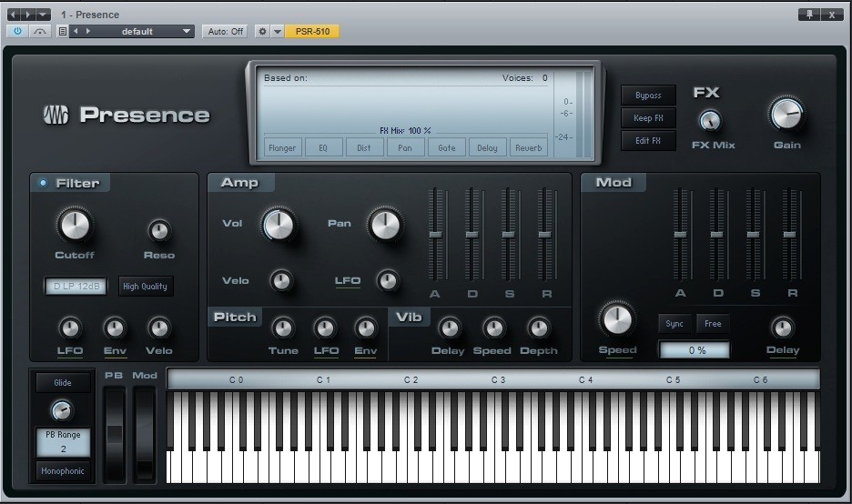Select previous preset arrow next to default
This screenshot has width=852, height=504.
[76, 32]
